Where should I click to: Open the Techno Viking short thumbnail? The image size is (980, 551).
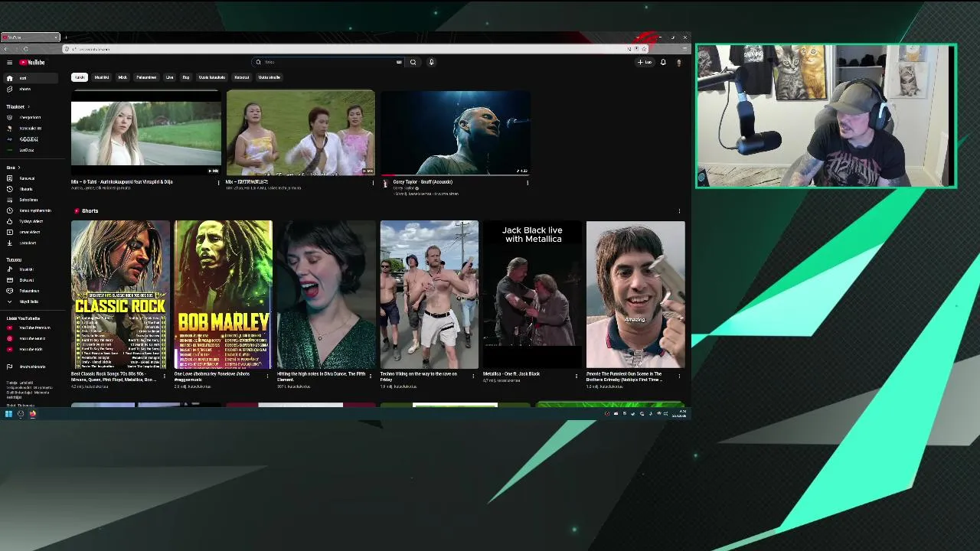coord(430,295)
